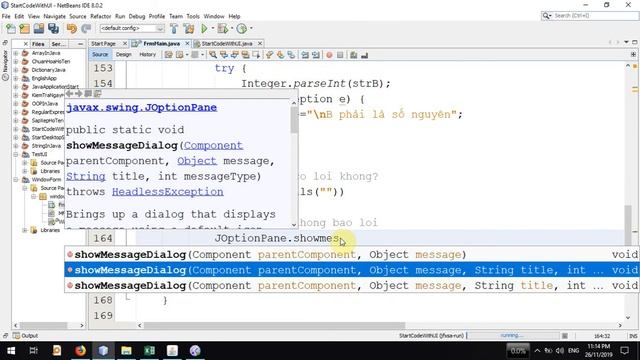
Task: Minimize the Projects panel
Action: (80, 44)
